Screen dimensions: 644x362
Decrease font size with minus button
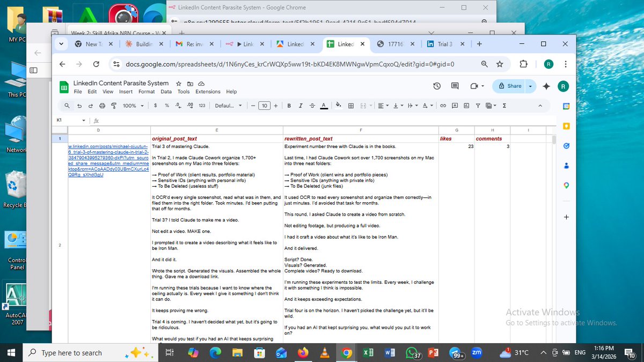[253, 106]
